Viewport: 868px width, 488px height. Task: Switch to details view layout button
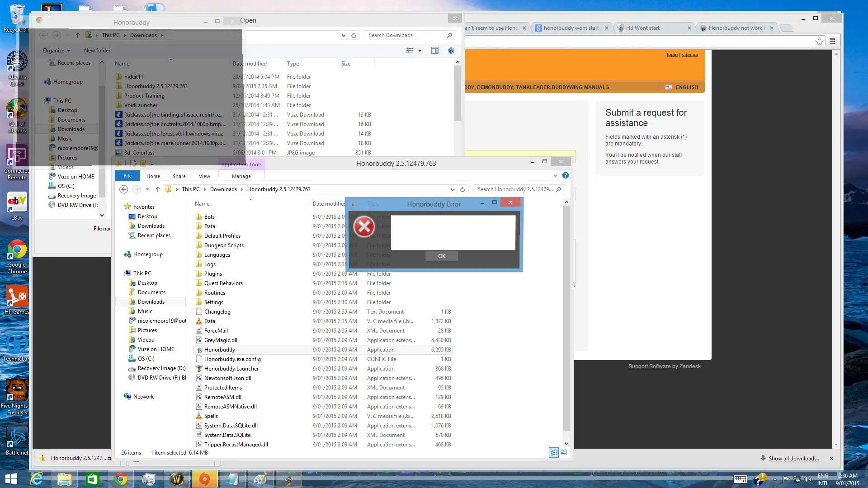(553, 452)
